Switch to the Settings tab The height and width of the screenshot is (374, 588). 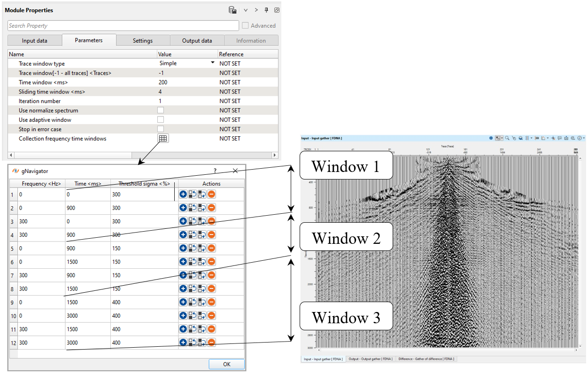(142, 40)
